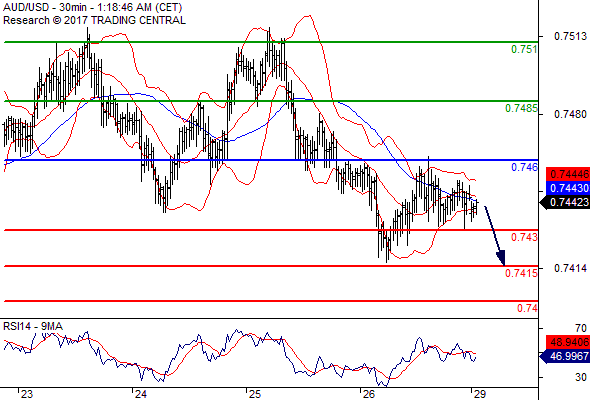Select the blue 0.74430 price tag

(568, 188)
